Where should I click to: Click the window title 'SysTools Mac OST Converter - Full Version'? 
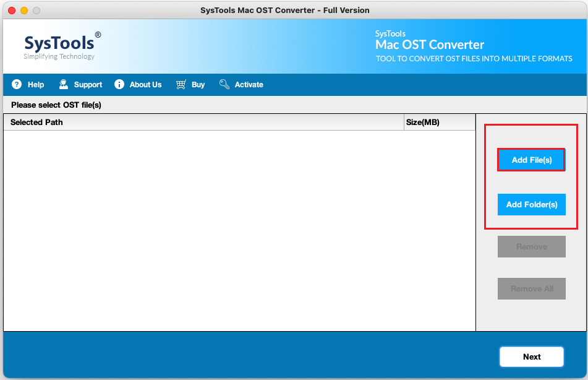284,11
